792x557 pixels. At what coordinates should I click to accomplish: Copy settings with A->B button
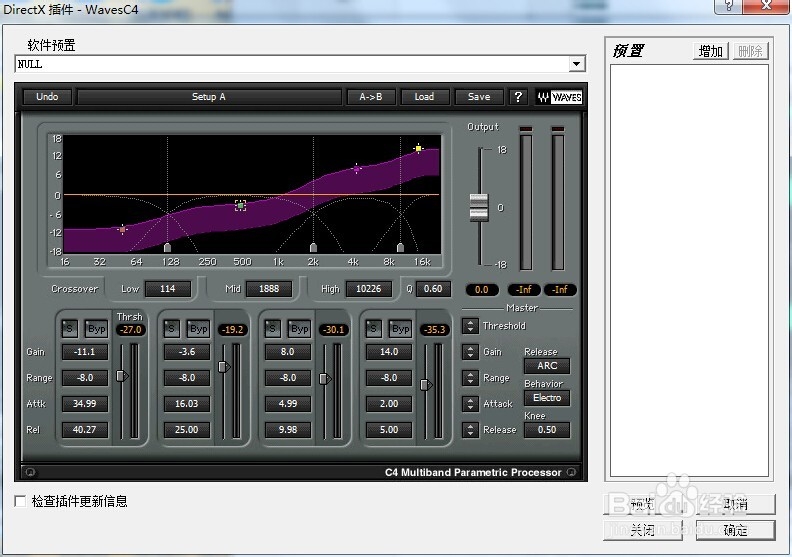(371, 96)
